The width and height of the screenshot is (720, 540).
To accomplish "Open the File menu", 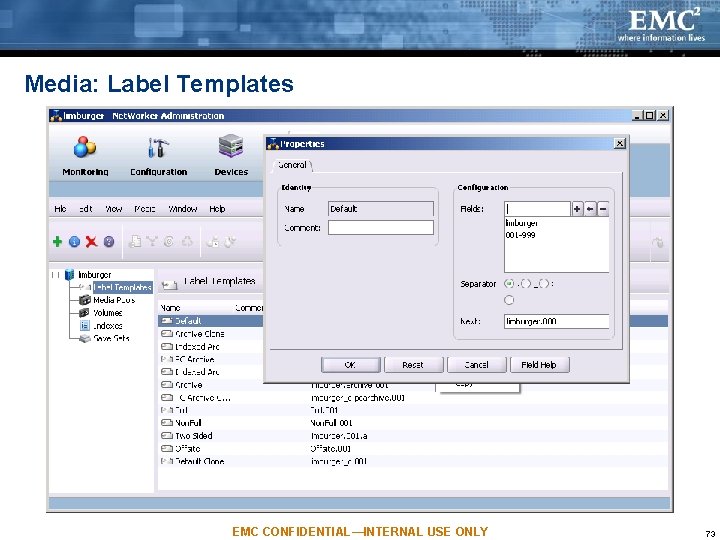I will coord(60,209).
